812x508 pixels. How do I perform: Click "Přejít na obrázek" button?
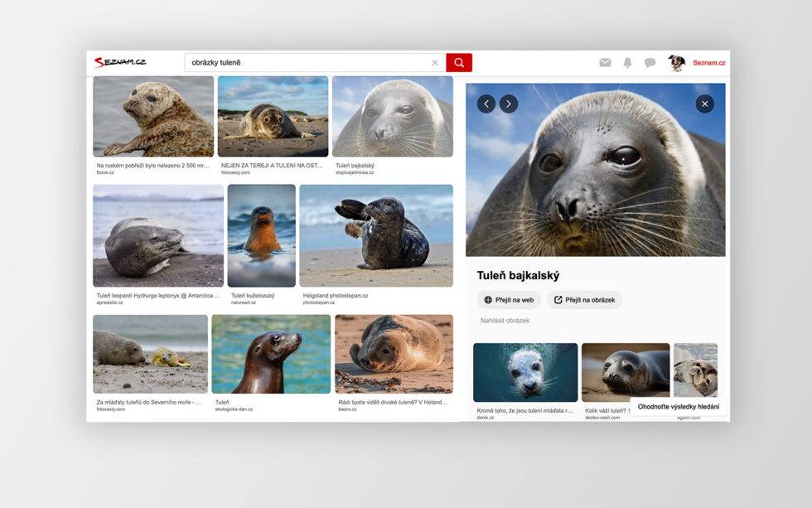[x=584, y=300]
